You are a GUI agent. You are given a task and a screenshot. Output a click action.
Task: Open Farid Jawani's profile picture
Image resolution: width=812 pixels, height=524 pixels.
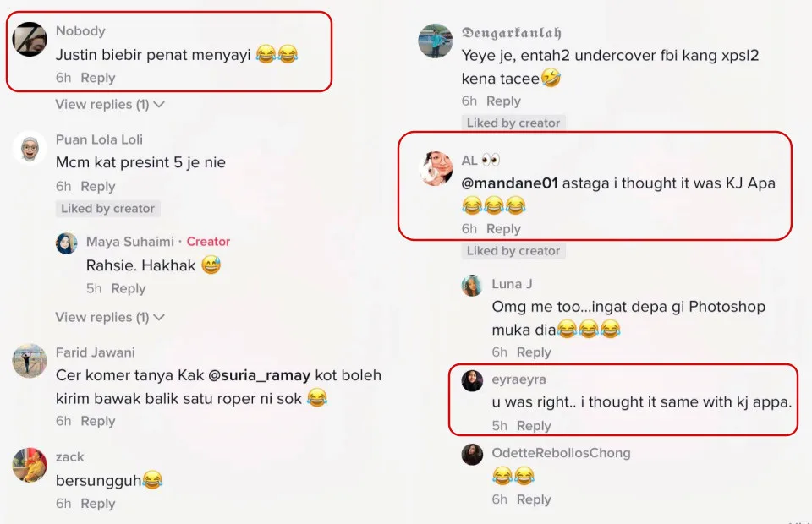pos(30,361)
